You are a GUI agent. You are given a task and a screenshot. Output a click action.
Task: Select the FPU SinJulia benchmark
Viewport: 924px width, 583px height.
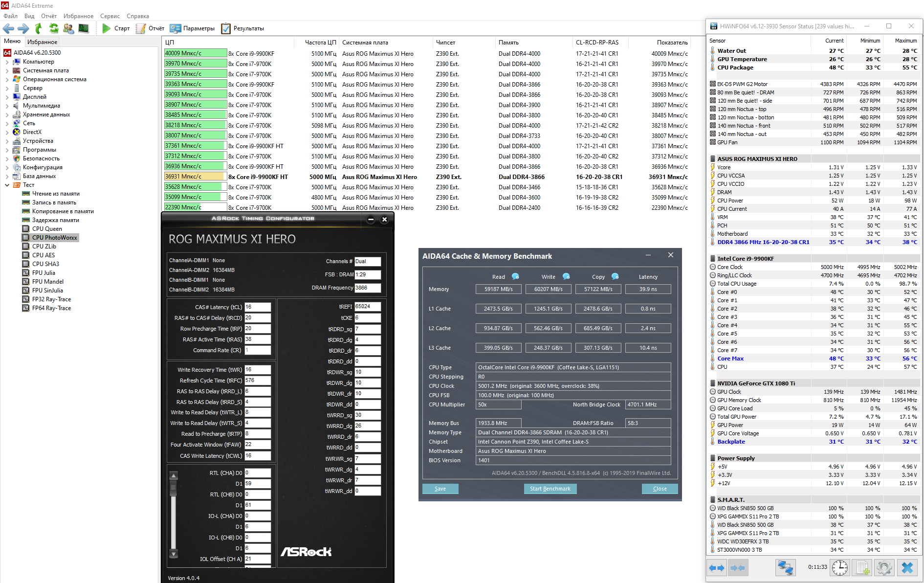(x=47, y=291)
